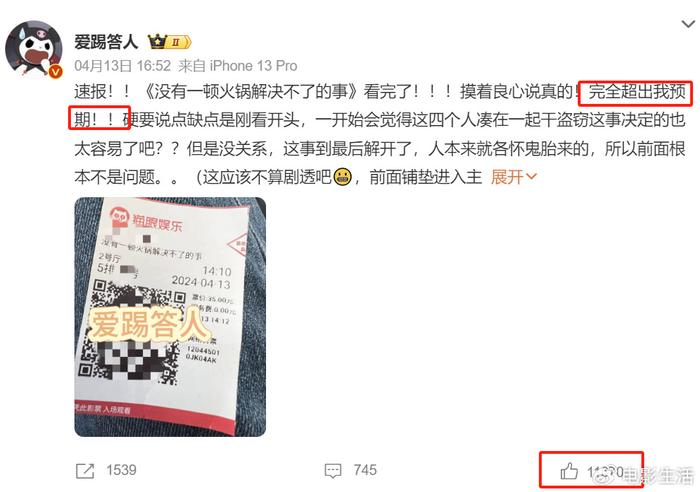Click the orange V verified badge
The height and width of the screenshot is (492, 700).
55,71
